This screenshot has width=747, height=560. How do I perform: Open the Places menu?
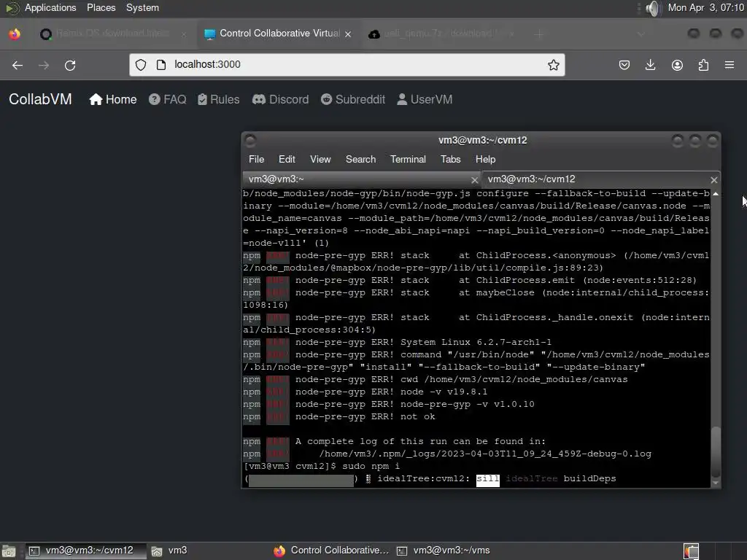tap(101, 7)
